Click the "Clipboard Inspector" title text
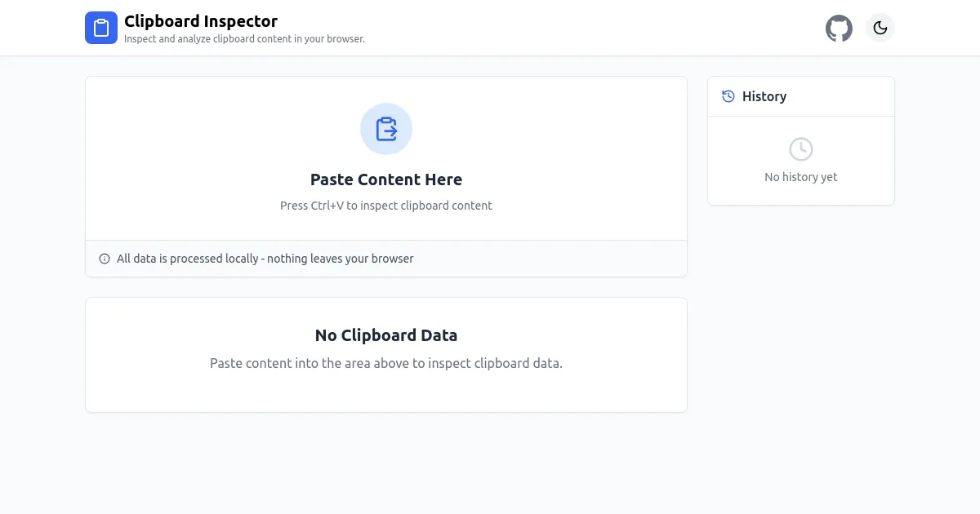 click(x=201, y=21)
